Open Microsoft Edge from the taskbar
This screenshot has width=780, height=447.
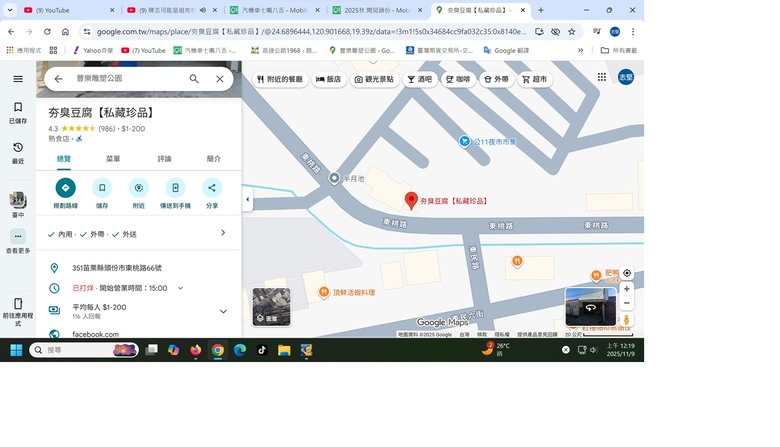(x=240, y=350)
